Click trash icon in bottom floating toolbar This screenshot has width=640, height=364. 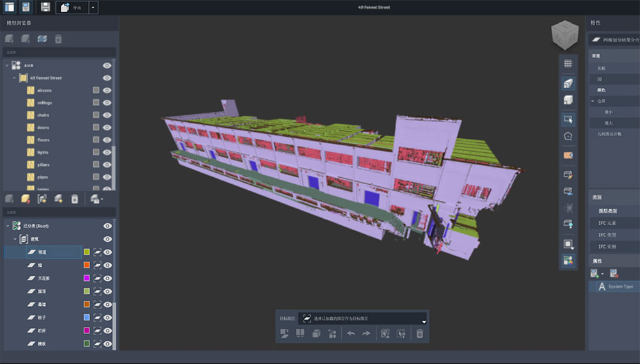tap(419, 333)
